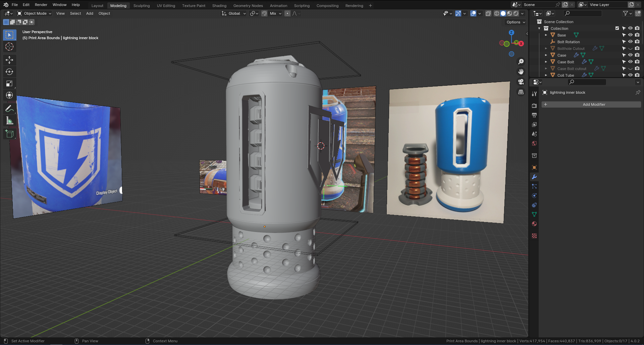Switch to the Sculpting workspace tab
644x345 pixels.
(x=142, y=5)
